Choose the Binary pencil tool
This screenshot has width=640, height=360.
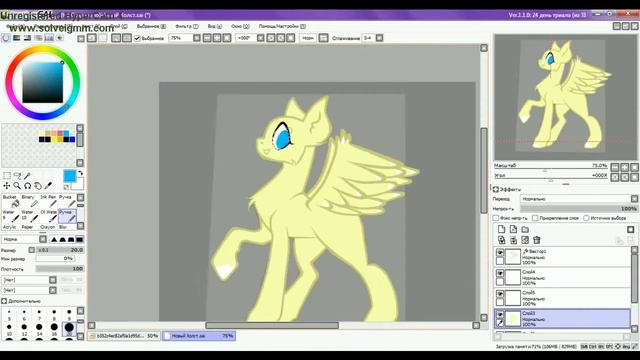(29, 201)
